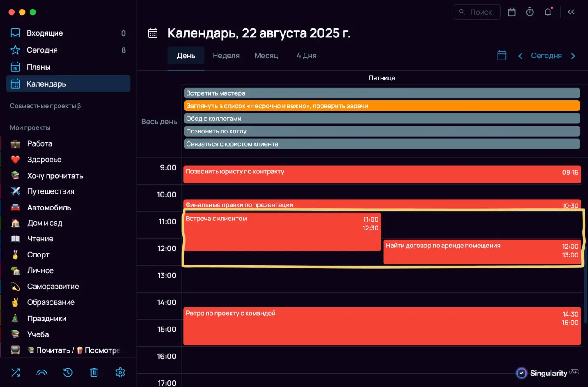Open the mini calendar picker near navigation arrows
Image resolution: width=588 pixels, height=387 pixels.
point(501,56)
